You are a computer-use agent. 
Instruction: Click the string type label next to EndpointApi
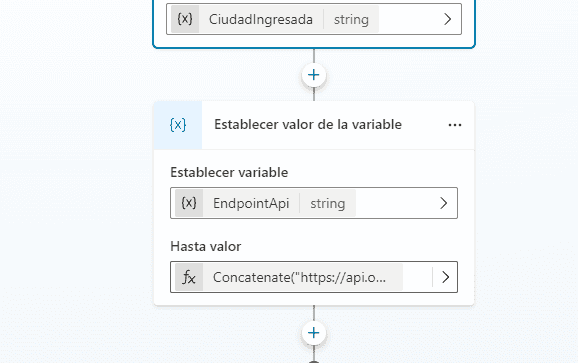[x=327, y=203]
